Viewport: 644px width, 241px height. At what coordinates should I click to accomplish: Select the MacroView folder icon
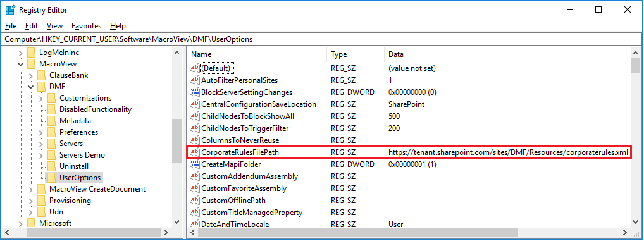[32, 64]
